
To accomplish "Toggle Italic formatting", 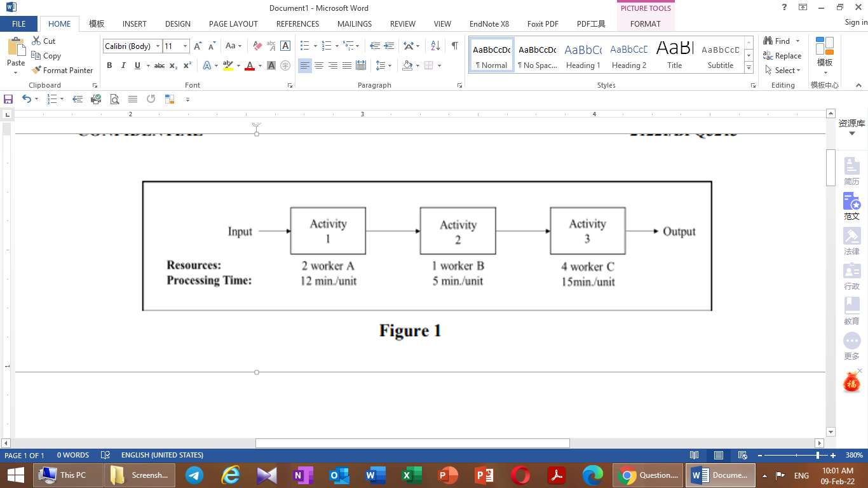I will pos(123,65).
